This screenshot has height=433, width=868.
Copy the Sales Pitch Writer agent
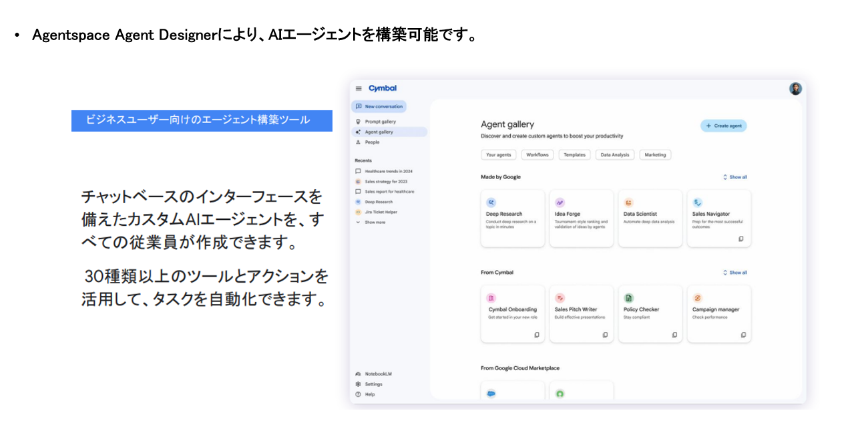(x=606, y=335)
